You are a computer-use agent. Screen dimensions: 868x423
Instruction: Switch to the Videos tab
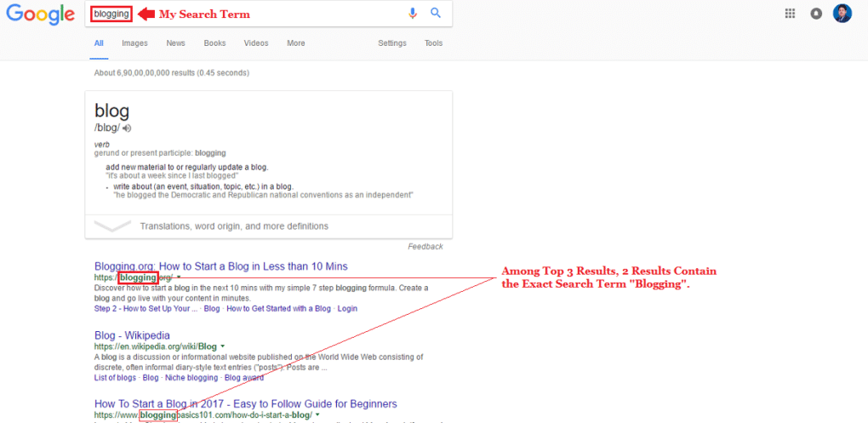coord(256,43)
